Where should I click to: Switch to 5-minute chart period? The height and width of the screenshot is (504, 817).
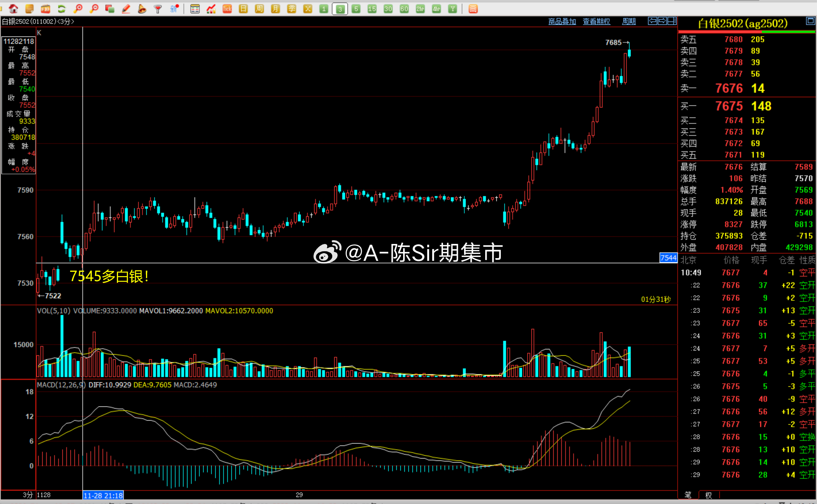356,9
